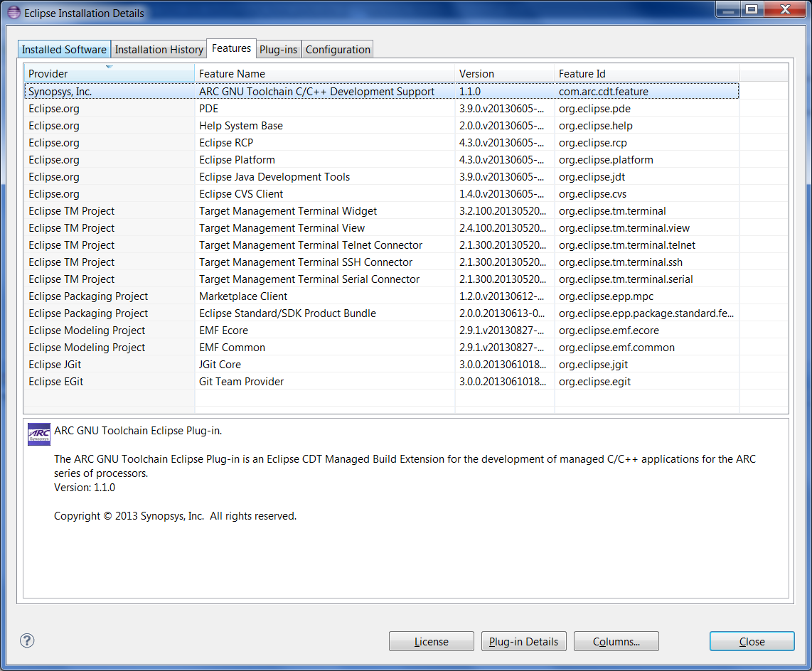The image size is (812, 671).
Task: Click the org.eclipse.jgit feature ID
Action: click(594, 365)
